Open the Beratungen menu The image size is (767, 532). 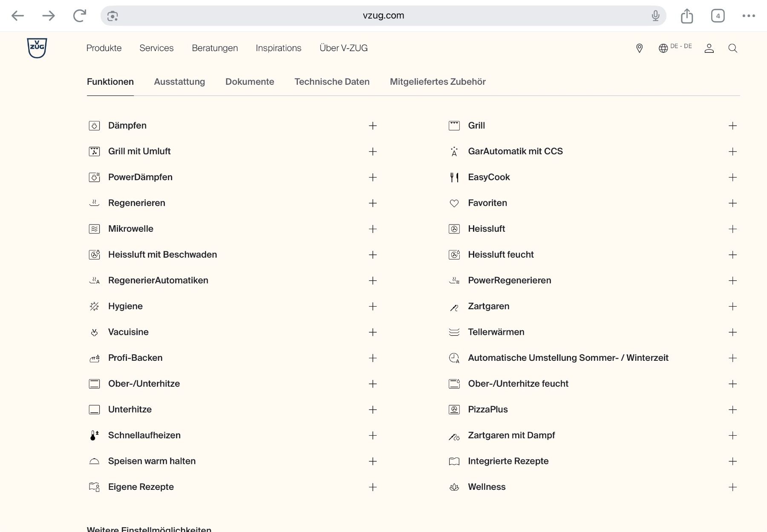[215, 48]
